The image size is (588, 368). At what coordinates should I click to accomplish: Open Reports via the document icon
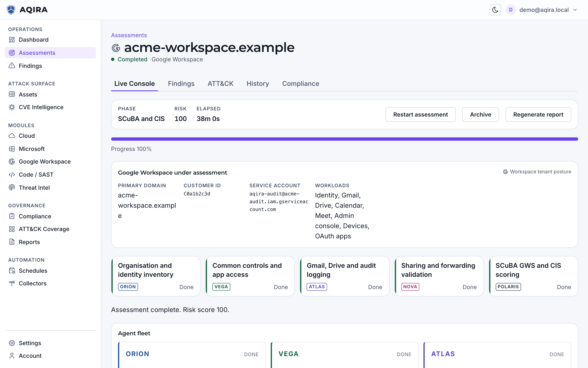(x=12, y=242)
